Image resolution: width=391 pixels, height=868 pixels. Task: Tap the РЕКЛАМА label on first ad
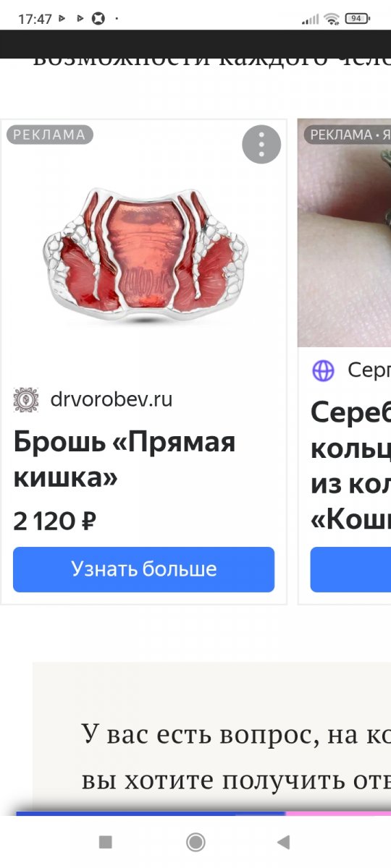[x=49, y=135]
